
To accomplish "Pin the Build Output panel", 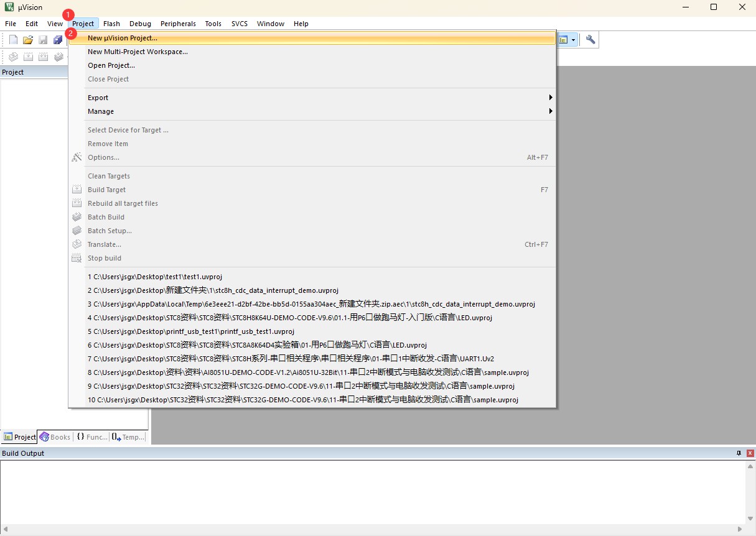I will [x=739, y=453].
